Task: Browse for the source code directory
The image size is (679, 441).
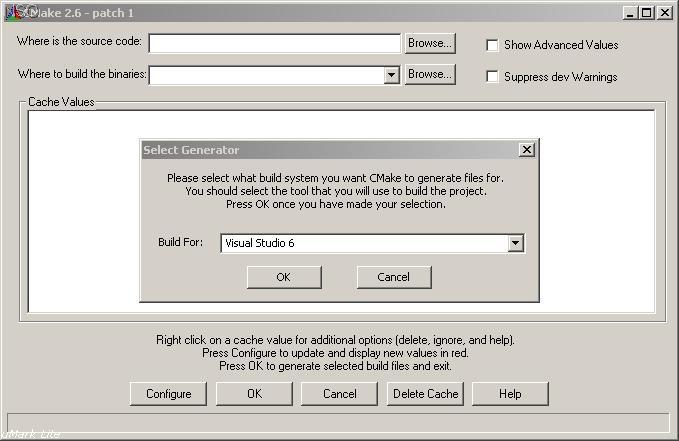Action: click(430, 43)
